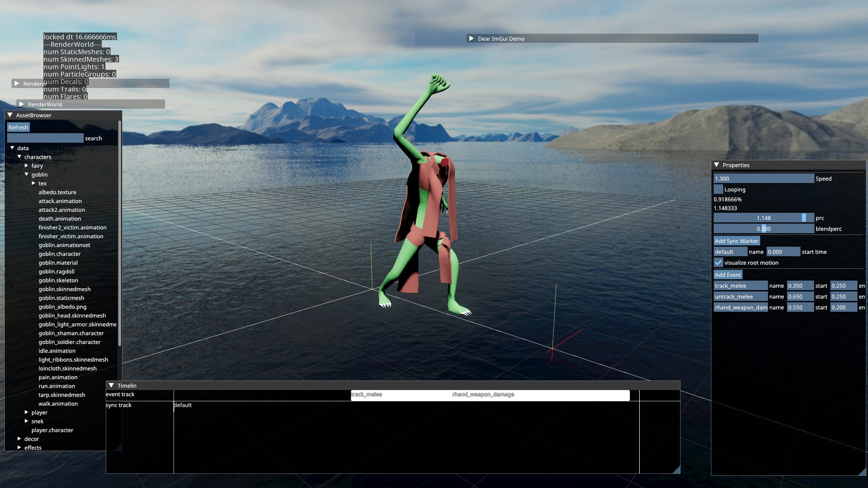Click the Add Event button
868x488 pixels.
(728, 275)
